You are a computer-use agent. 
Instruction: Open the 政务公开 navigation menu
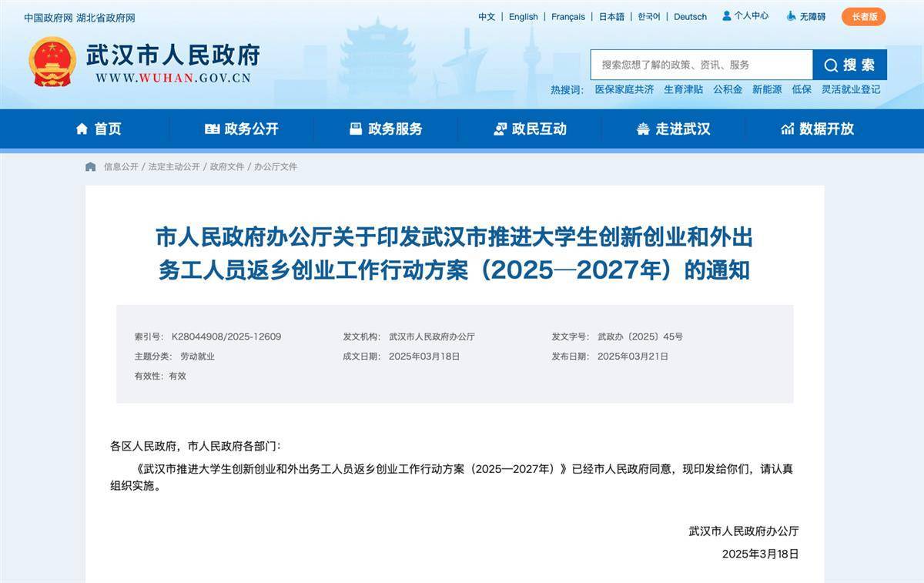(x=242, y=129)
